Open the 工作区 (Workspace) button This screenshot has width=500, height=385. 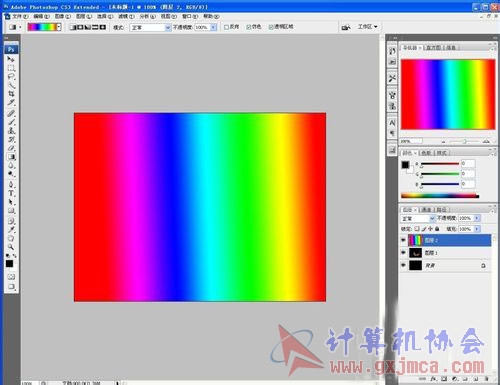[367, 26]
